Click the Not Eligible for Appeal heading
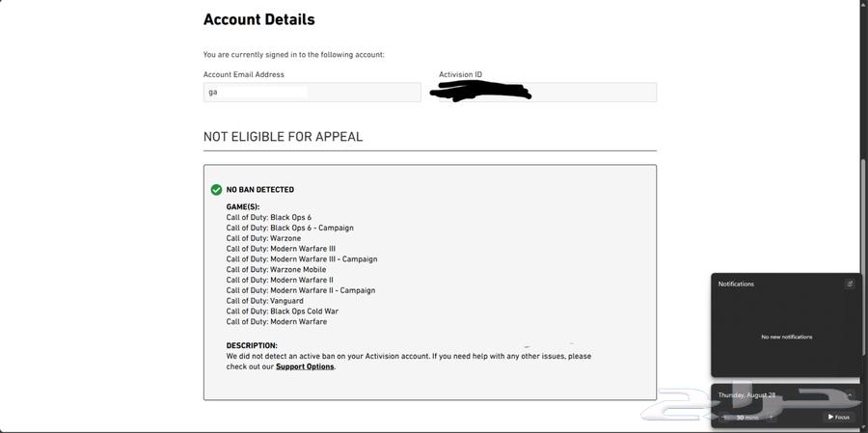868x433 pixels. coord(283,137)
